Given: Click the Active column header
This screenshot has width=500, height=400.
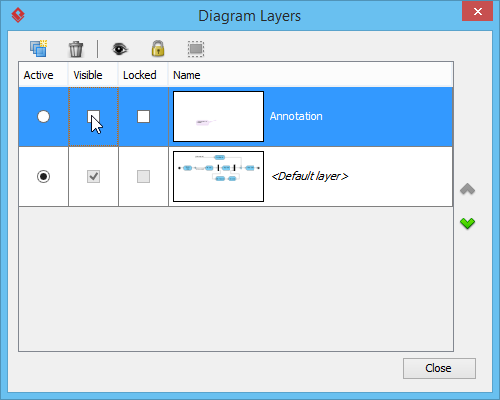Looking at the screenshot, I should coord(43,75).
